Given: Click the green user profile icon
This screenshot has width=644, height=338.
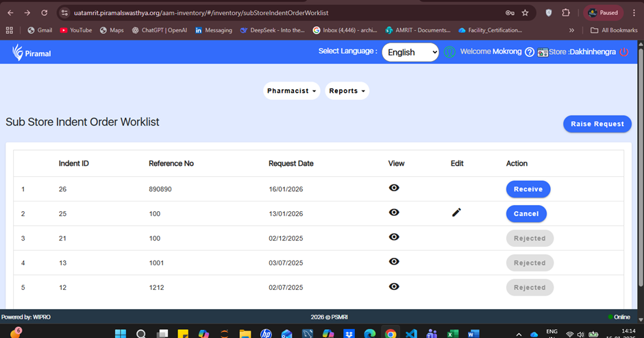Looking at the screenshot, I should pyautogui.click(x=449, y=52).
